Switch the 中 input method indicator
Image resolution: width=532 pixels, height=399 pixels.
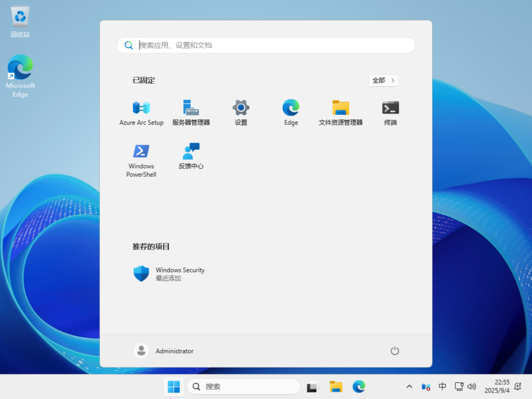442,387
